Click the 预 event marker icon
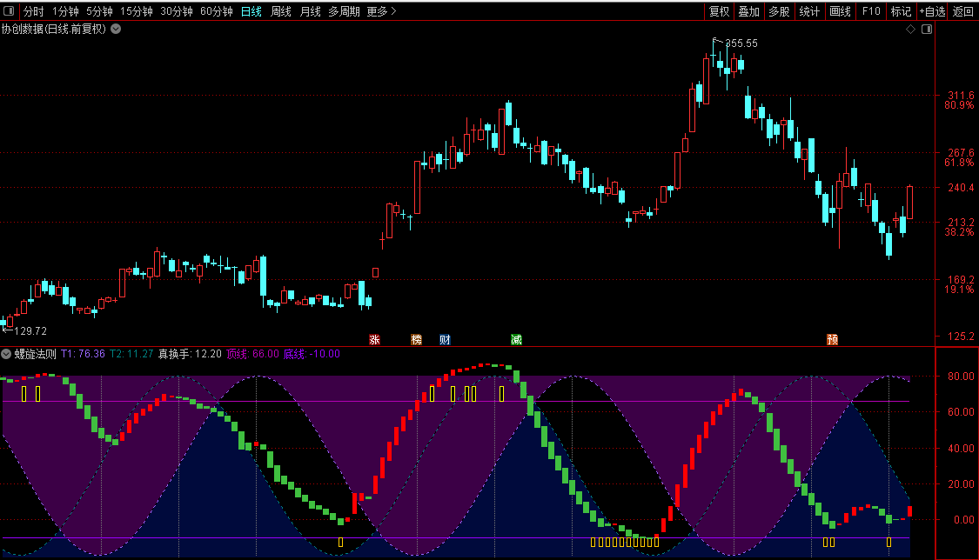 tap(832, 339)
